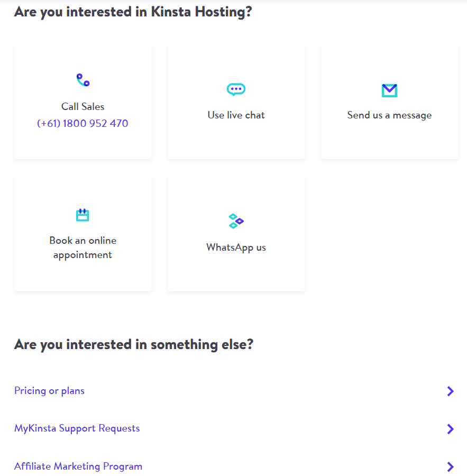Open the WhatsApp us contact card
This screenshot has height=476, width=467.
pyautogui.click(x=236, y=233)
